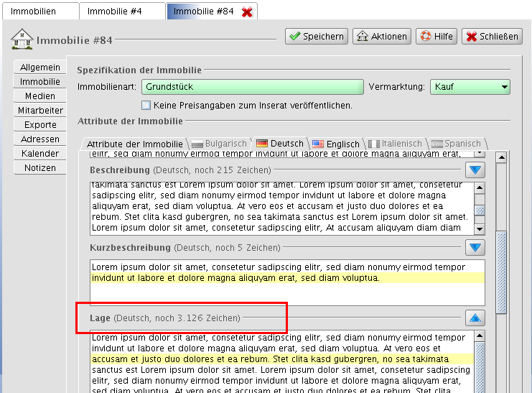Expand the Vermarktung dropdown set to Kauf
The width and height of the screenshot is (532, 393).
pos(470,87)
